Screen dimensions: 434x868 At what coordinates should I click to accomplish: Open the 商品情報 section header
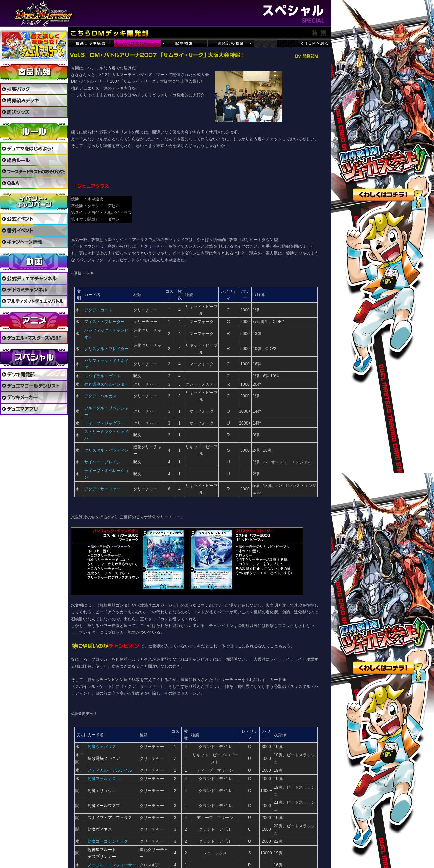click(x=34, y=72)
